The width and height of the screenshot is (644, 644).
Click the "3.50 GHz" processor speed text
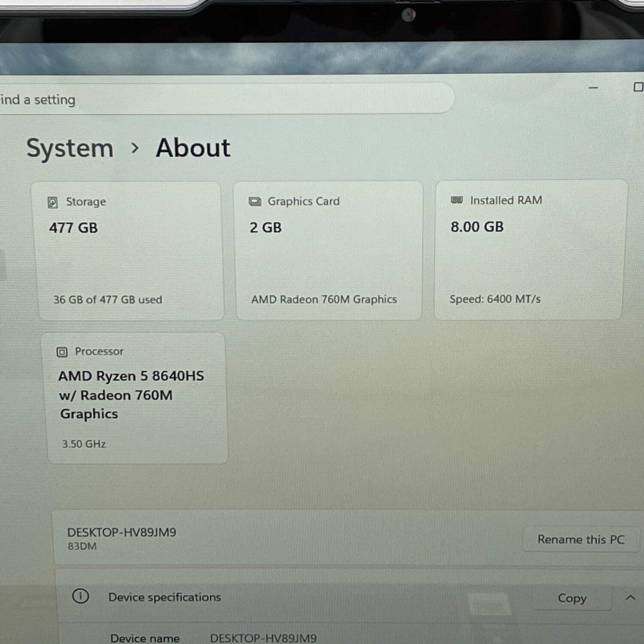coord(84,444)
